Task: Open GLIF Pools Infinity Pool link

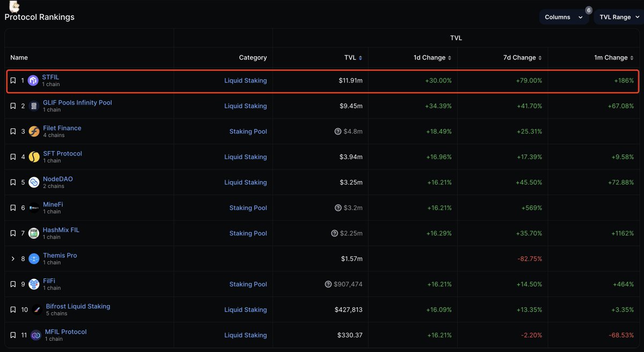Action: pos(77,103)
